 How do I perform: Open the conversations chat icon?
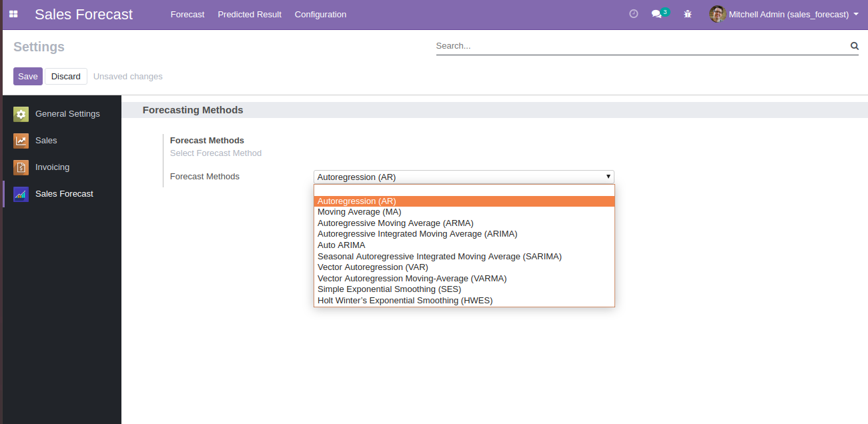(657, 14)
